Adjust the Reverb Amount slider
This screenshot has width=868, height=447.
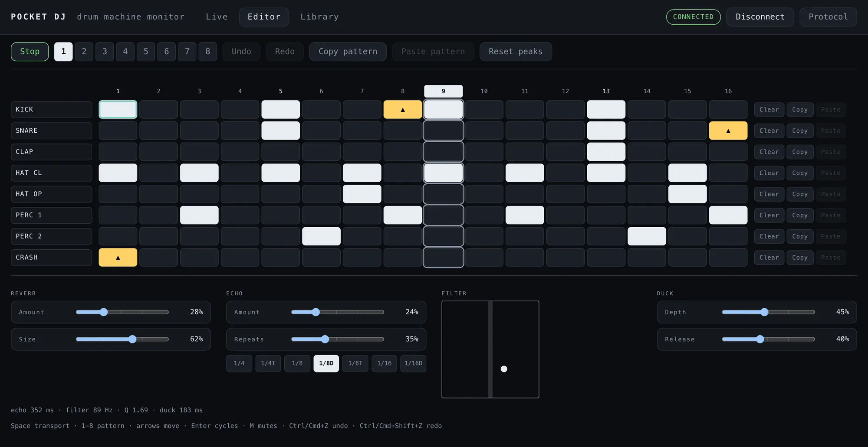pyautogui.click(x=122, y=312)
